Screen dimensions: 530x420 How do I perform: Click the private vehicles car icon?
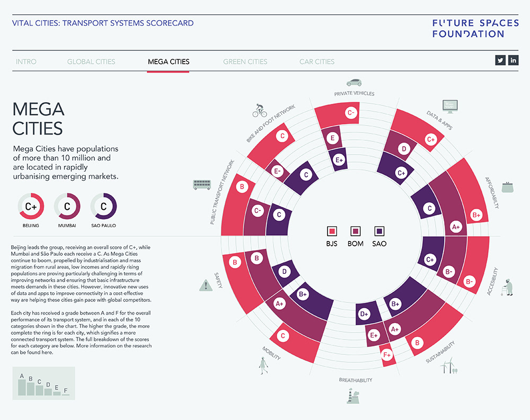[354, 83]
